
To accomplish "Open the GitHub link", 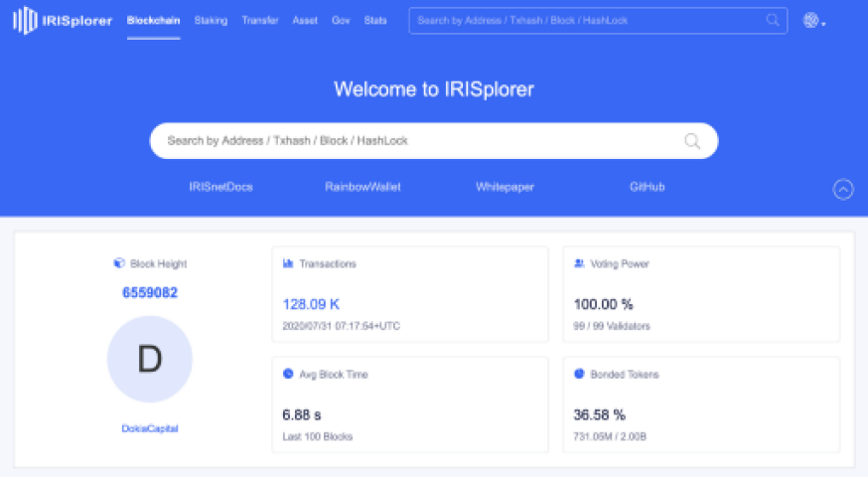I will (648, 187).
